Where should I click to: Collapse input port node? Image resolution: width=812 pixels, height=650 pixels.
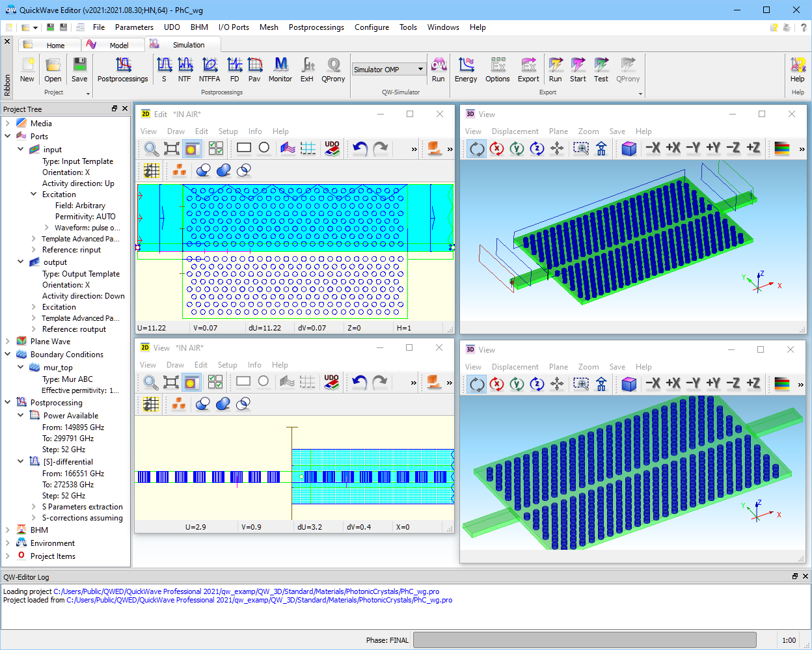click(x=20, y=149)
